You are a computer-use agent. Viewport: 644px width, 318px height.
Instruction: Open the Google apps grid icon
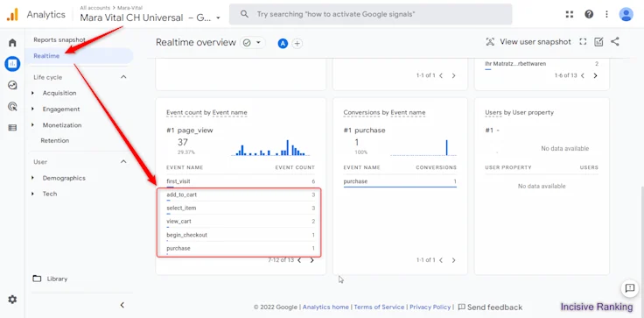click(x=570, y=14)
